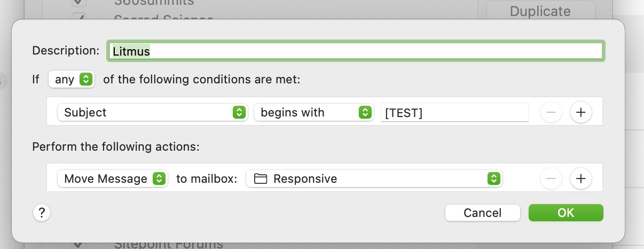
Task: Click the green arrows on the mailbox dropdown
Action: click(x=494, y=178)
